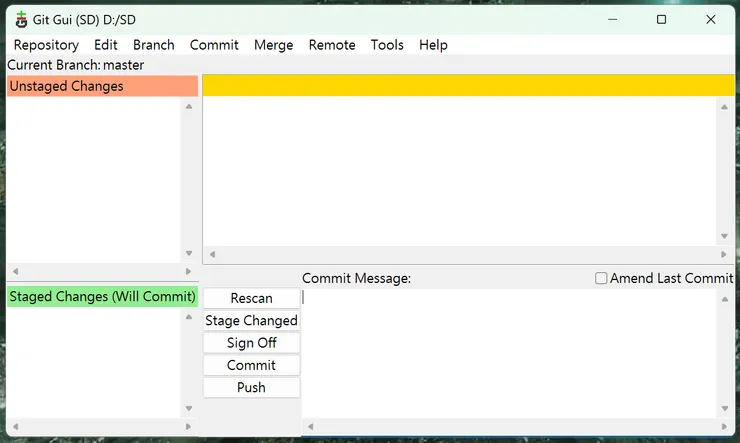This screenshot has width=740, height=443.
Task: Click the Commit button
Action: (x=252, y=365)
